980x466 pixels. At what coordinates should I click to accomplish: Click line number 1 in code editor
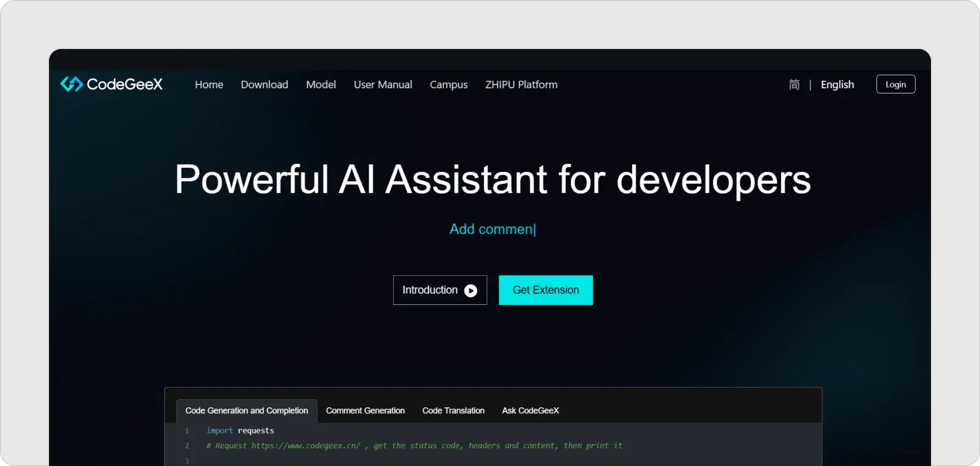pyautogui.click(x=187, y=430)
